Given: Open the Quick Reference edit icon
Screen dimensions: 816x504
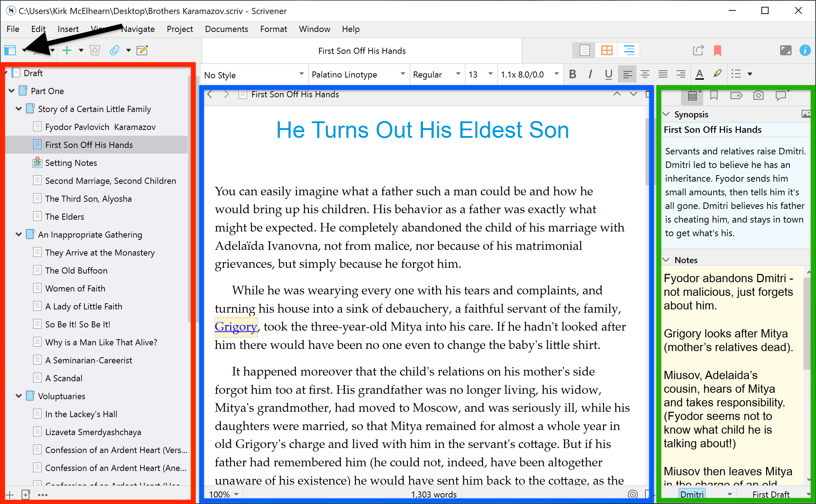Looking at the screenshot, I should click(142, 50).
